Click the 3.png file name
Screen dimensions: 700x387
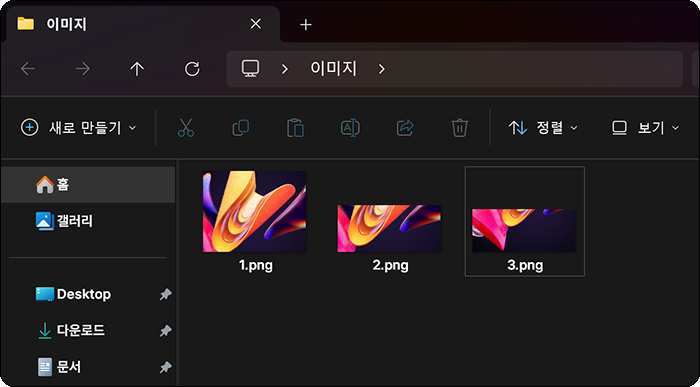[x=525, y=266]
